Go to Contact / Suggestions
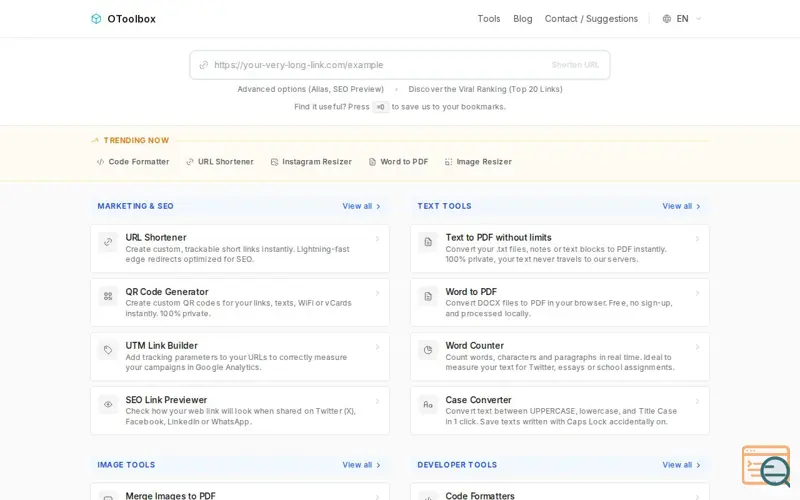 591,19
